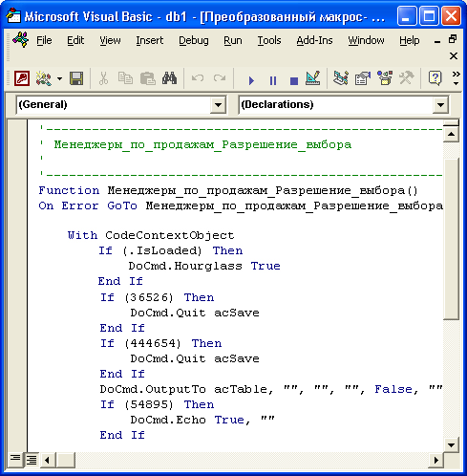
Task: Click the vertical scrollbar down arrow
Action: coord(451,444)
